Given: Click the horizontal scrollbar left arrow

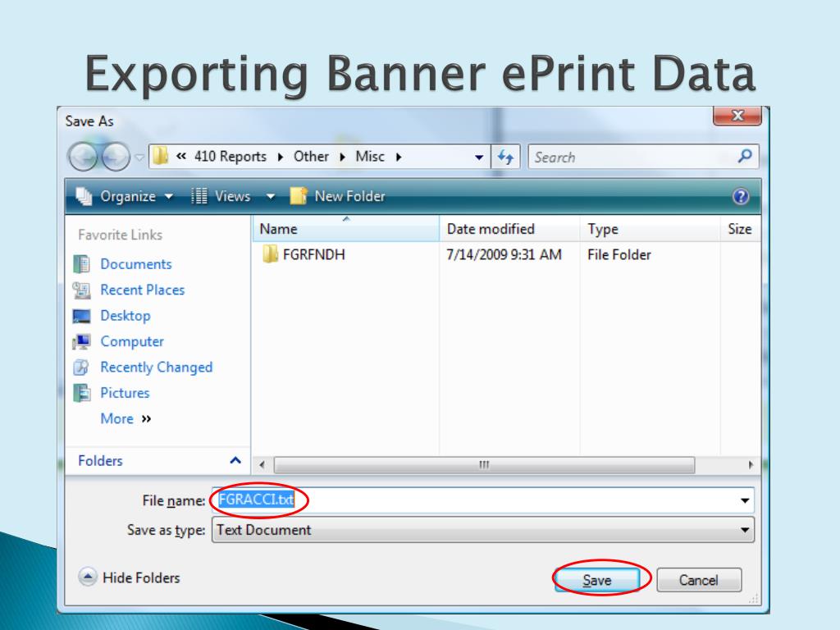Looking at the screenshot, I should tap(262, 464).
